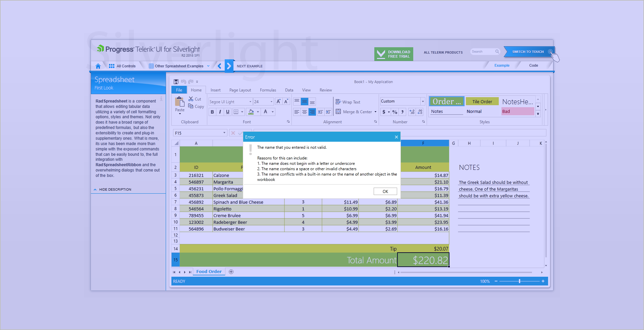Viewport: 644px width, 330px height.
Task: Apply the Bad cell style
Action: tap(518, 111)
